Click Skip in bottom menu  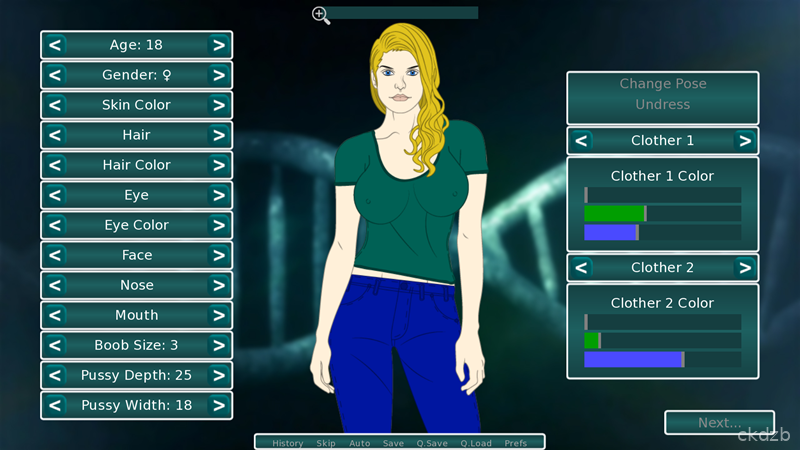[x=326, y=443]
